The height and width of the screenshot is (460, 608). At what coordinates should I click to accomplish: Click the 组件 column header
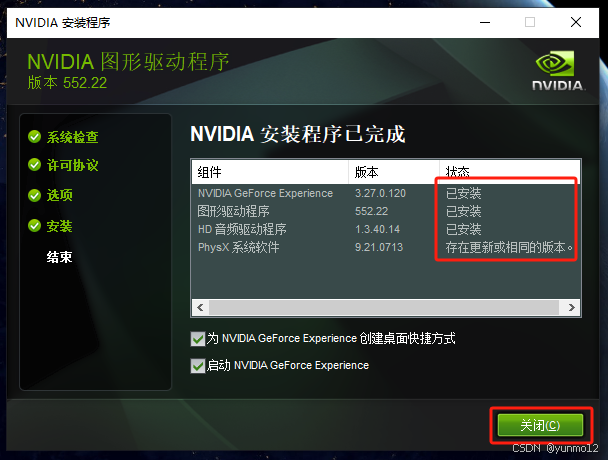click(x=270, y=172)
